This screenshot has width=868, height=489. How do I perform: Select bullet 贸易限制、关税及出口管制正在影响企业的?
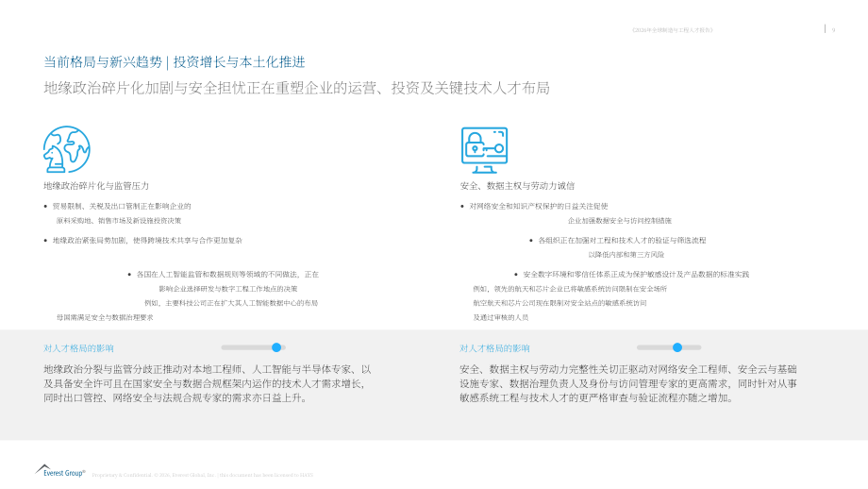coord(122,206)
